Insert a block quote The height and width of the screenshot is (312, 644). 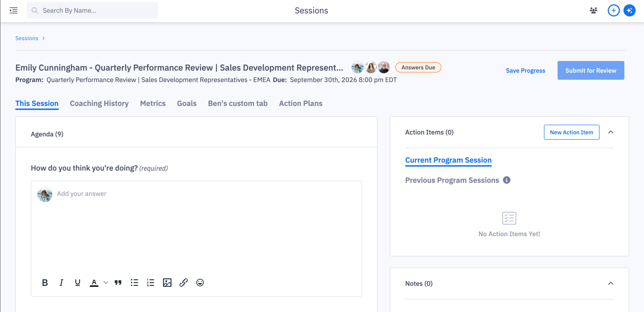118,282
